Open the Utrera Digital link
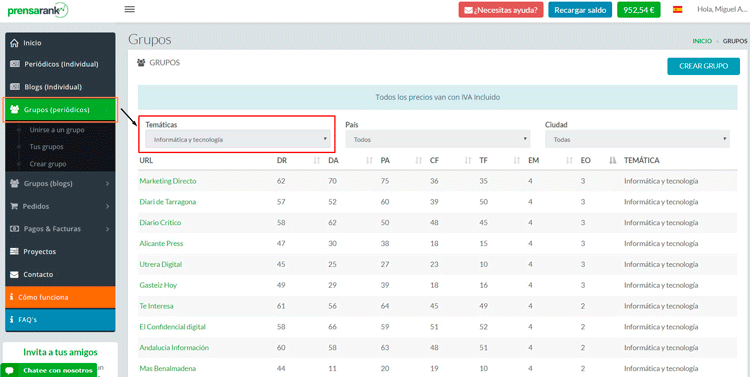Image resolution: width=750 pixels, height=377 pixels. (161, 264)
